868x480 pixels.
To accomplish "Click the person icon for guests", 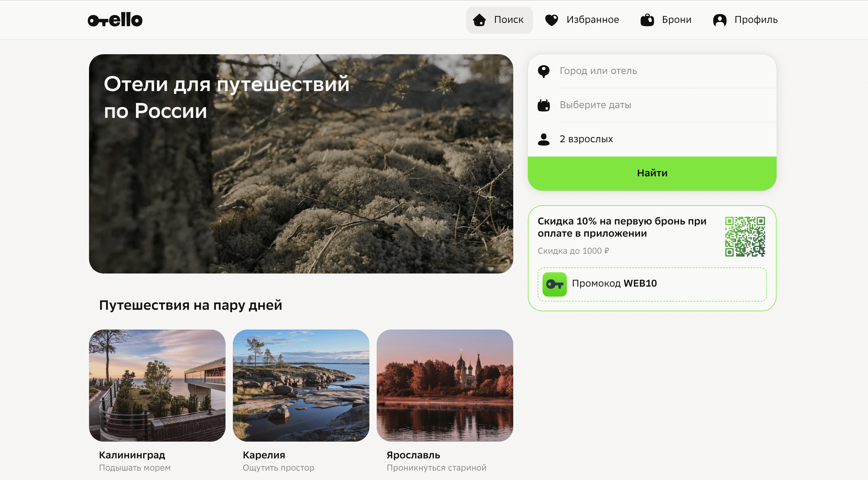I will point(543,139).
